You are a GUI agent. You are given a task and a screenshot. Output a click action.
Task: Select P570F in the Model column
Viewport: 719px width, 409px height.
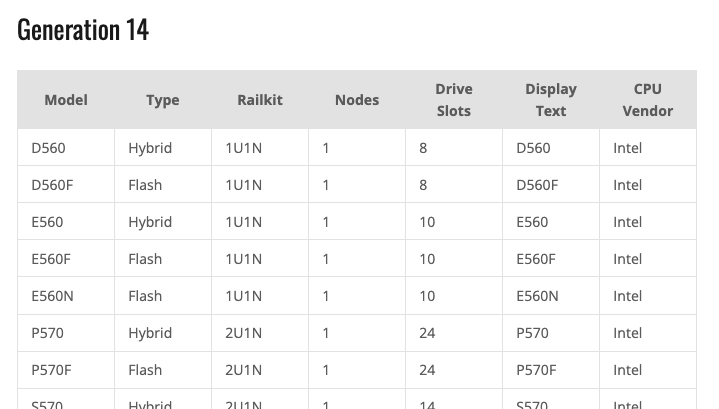(x=53, y=370)
